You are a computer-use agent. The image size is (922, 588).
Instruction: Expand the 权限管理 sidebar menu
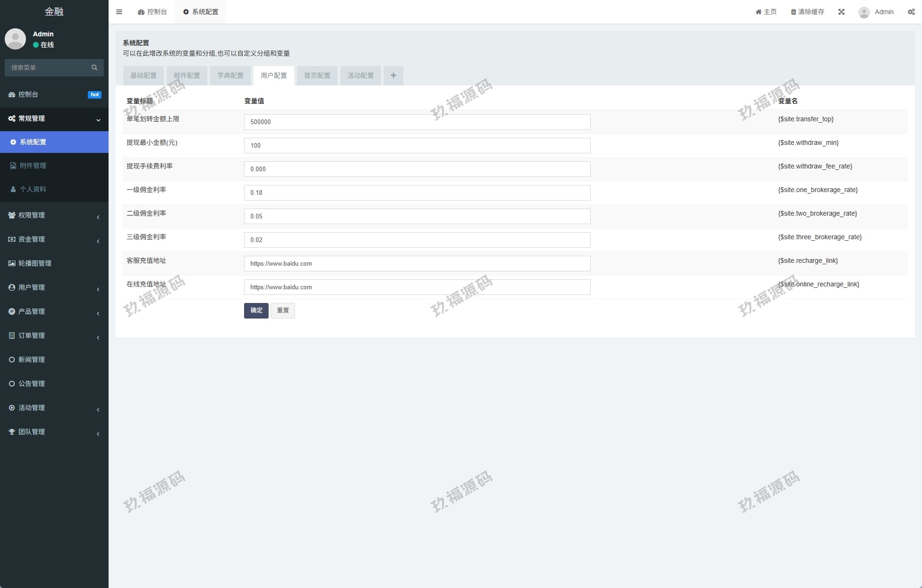(54, 215)
